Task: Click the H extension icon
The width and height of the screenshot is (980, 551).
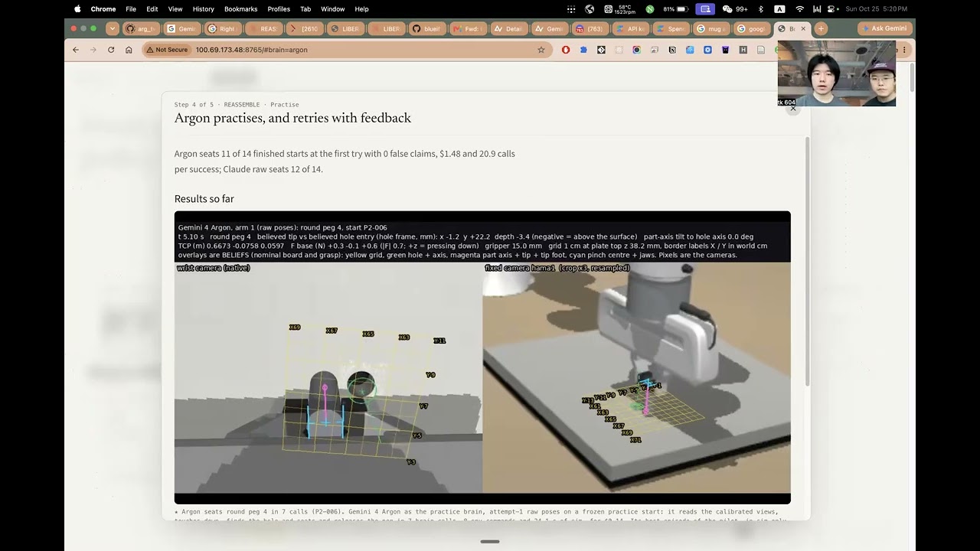Action: click(743, 50)
